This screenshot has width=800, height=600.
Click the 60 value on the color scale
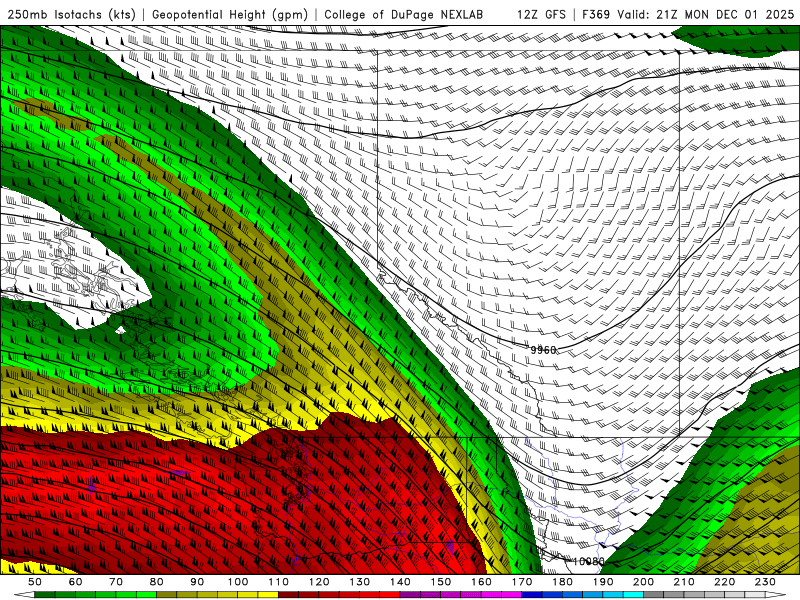pyautogui.click(x=75, y=582)
